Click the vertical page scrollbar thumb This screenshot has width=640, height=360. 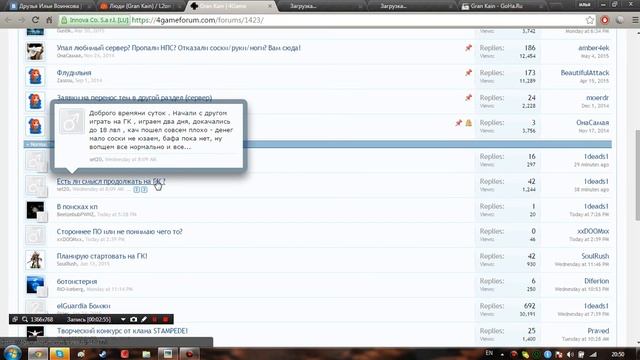pos(637,176)
